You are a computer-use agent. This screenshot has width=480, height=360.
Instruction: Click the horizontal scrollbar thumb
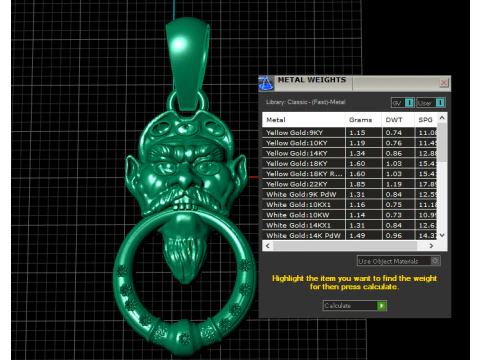pos(345,246)
